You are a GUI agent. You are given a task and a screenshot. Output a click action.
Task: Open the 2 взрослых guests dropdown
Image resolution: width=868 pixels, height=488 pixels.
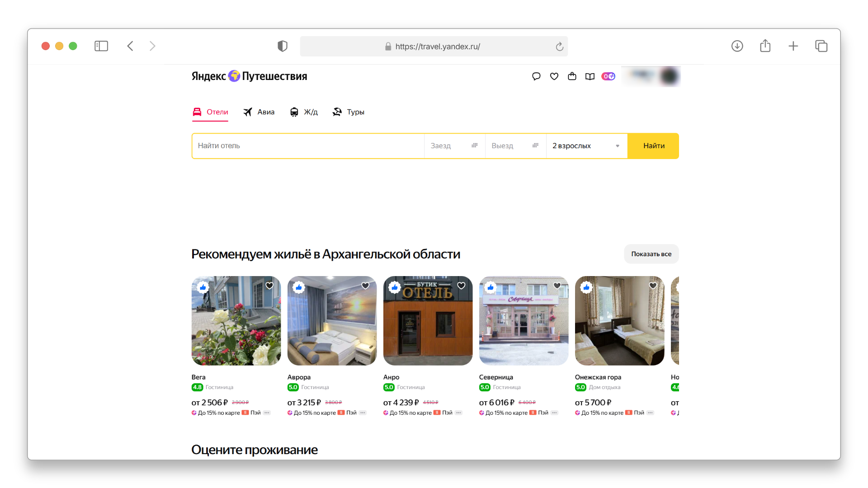point(586,145)
